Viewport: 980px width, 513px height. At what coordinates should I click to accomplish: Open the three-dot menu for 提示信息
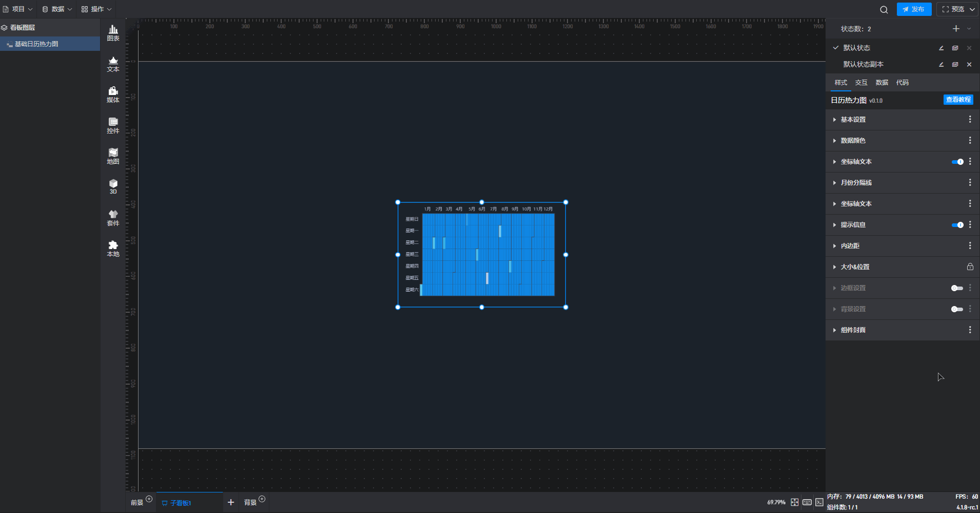tap(970, 224)
